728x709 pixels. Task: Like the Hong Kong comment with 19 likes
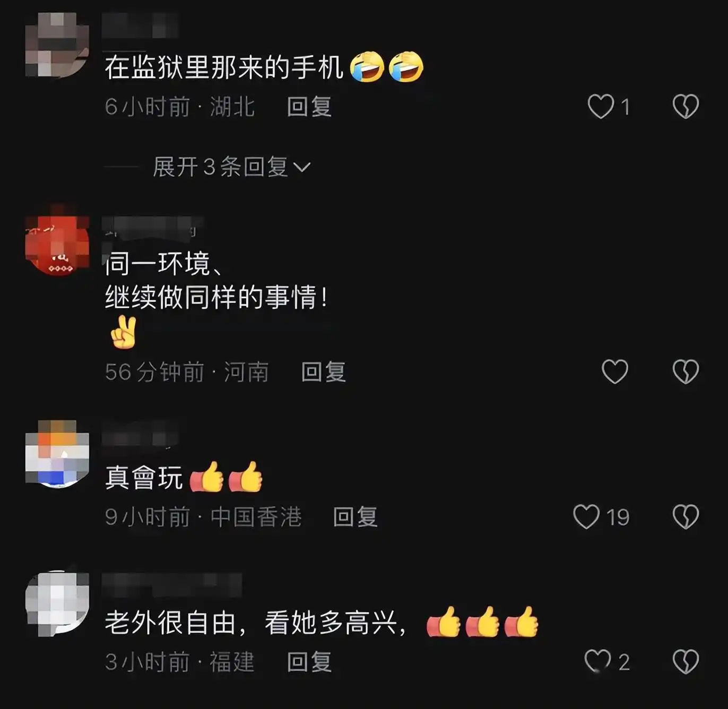[586, 516]
